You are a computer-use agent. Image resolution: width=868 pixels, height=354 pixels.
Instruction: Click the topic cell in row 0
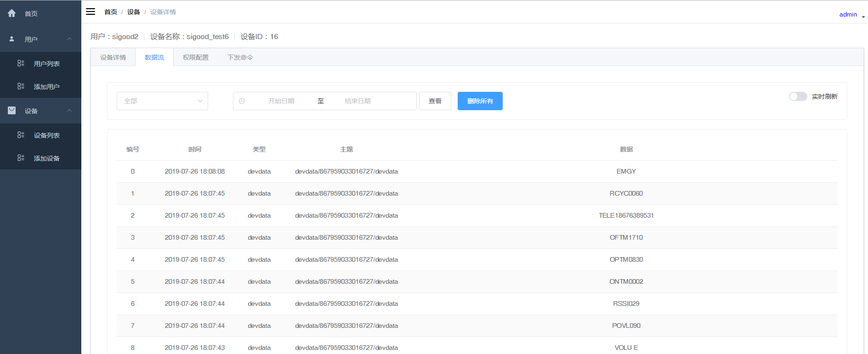tap(346, 171)
